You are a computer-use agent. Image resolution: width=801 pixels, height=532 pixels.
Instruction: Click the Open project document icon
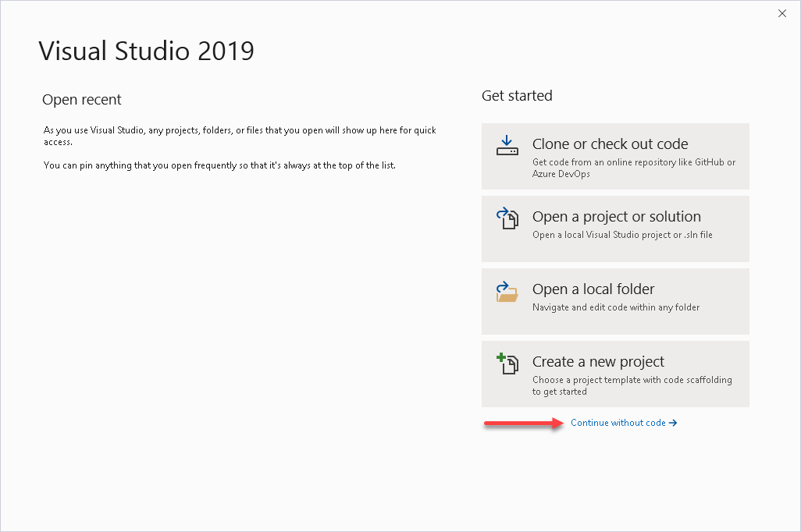tap(507, 219)
